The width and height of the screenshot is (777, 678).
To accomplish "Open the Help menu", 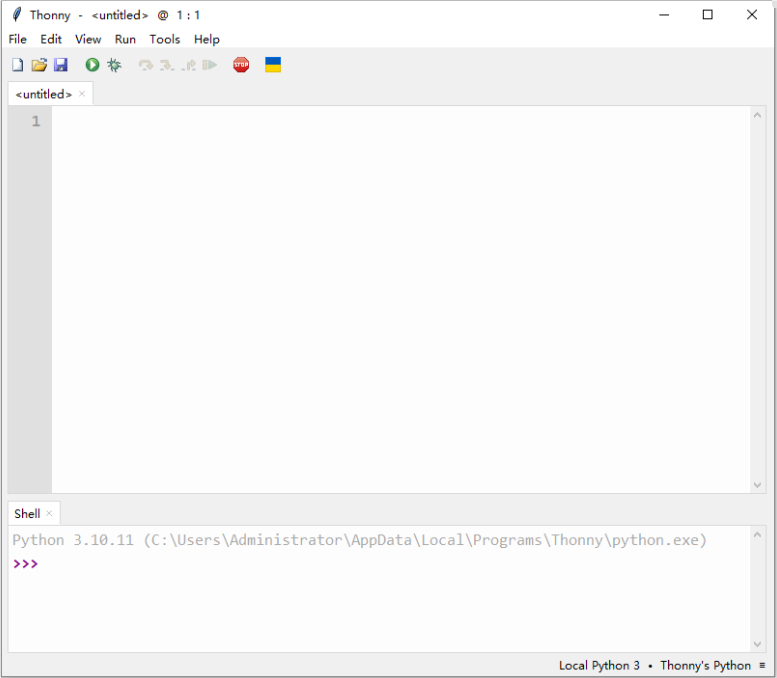I will point(207,39).
